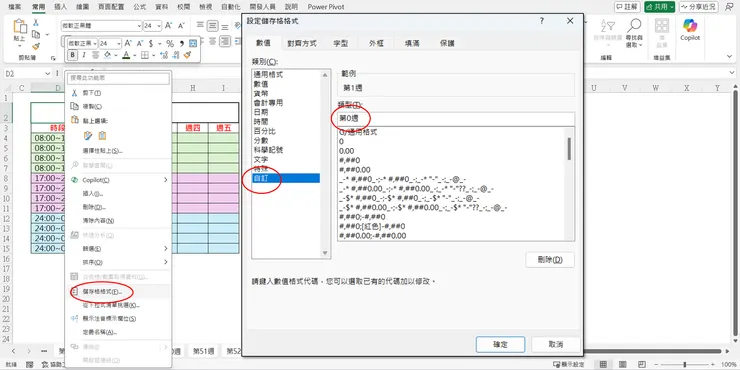740x370 pixels.
Task: Collapse the ribbon with the chevron
Action: point(730,56)
